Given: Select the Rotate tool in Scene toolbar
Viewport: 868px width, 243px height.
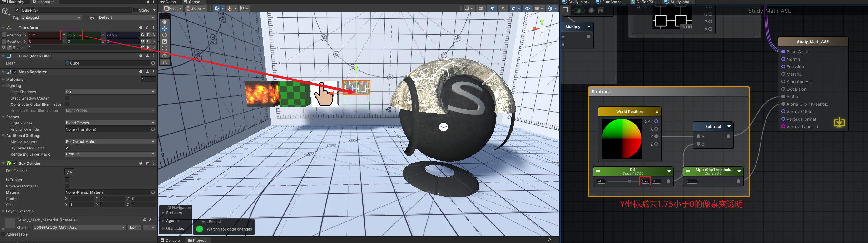Looking at the screenshot, I should click(x=164, y=35).
